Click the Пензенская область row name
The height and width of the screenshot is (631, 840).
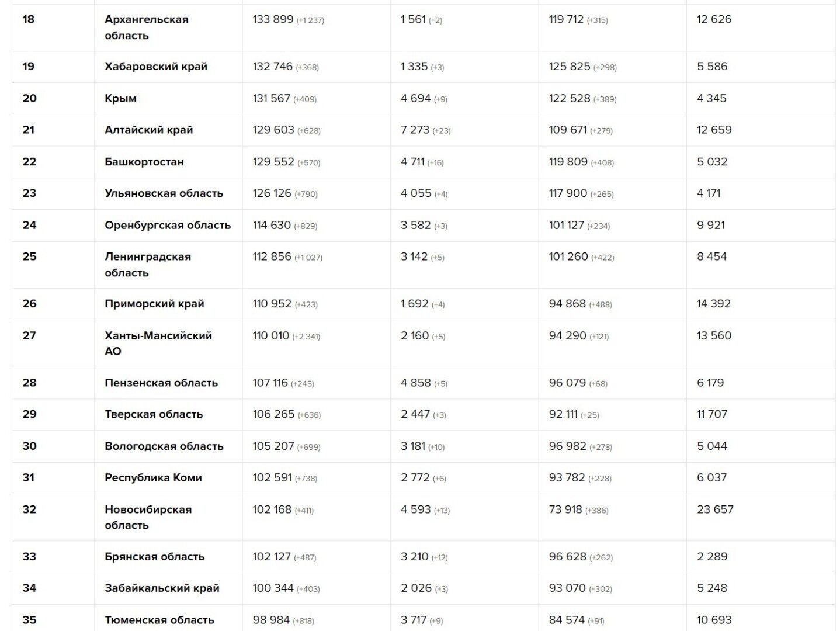click(161, 383)
